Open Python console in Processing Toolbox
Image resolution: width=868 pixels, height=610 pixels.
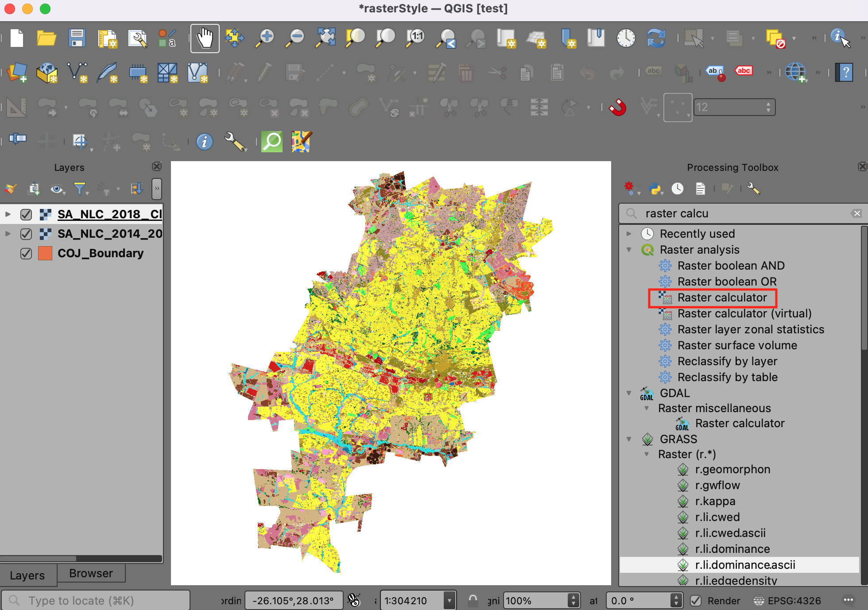(655, 189)
